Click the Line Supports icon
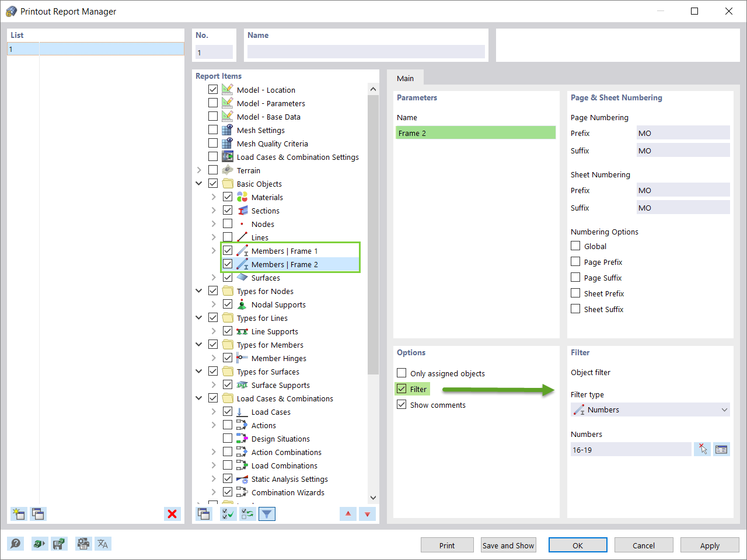This screenshot has width=747, height=560. [242, 331]
